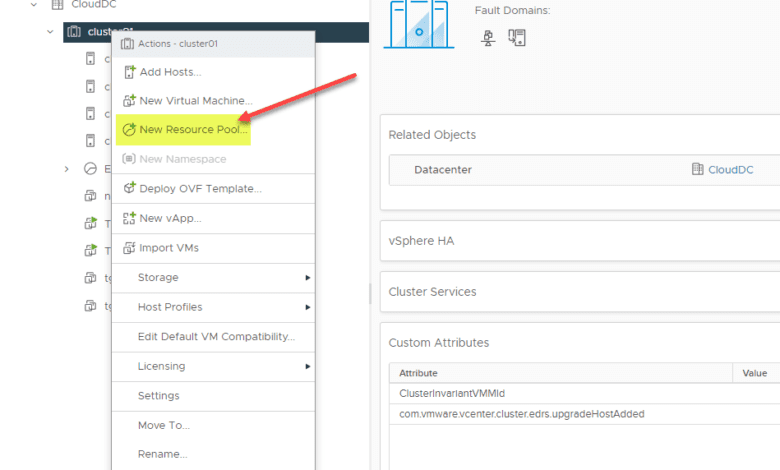
Task: Expand the Cluster Services card
Action: pyautogui.click(x=580, y=292)
